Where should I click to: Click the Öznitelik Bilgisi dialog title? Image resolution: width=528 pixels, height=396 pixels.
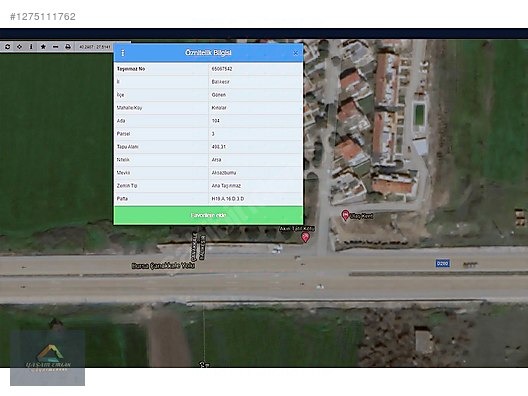[208, 53]
